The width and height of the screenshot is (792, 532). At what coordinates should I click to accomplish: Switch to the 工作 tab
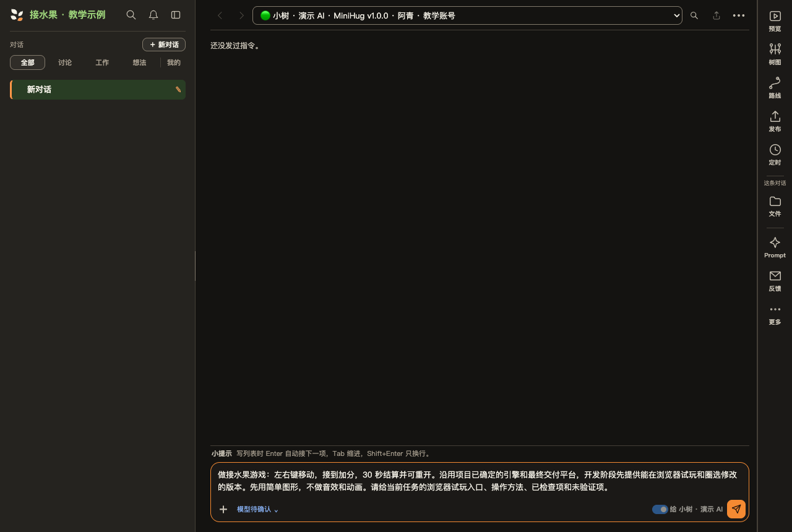[102, 62]
